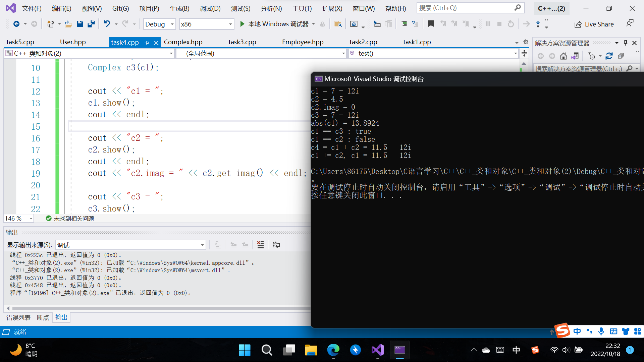
Task: Click the Find in Files icon
Action: point(338,24)
